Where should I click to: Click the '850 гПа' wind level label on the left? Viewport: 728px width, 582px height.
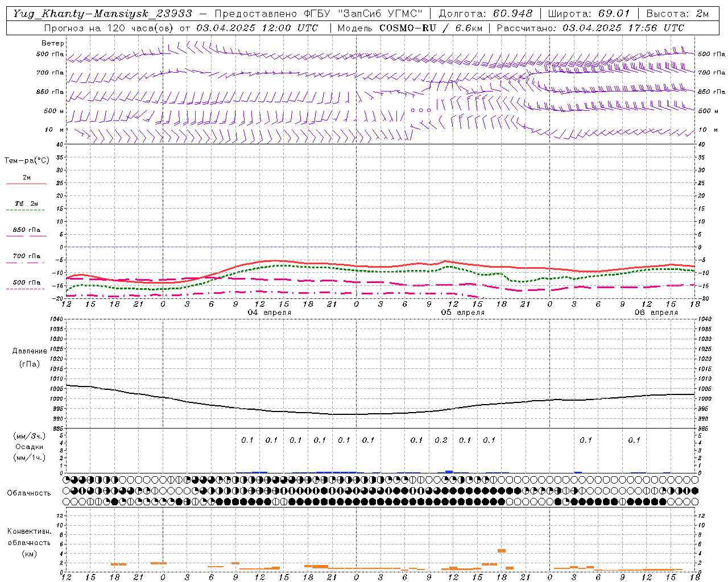[x=50, y=92]
